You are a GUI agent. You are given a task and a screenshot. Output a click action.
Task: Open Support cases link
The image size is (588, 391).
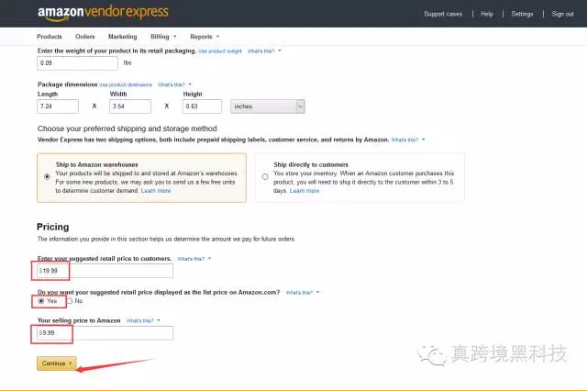pyautogui.click(x=443, y=14)
